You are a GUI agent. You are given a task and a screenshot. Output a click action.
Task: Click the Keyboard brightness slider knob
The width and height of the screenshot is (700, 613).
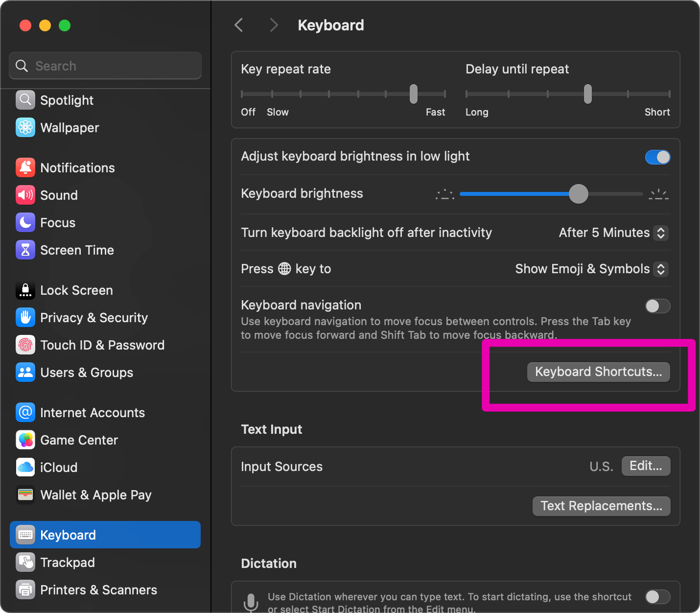pyautogui.click(x=579, y=194)
